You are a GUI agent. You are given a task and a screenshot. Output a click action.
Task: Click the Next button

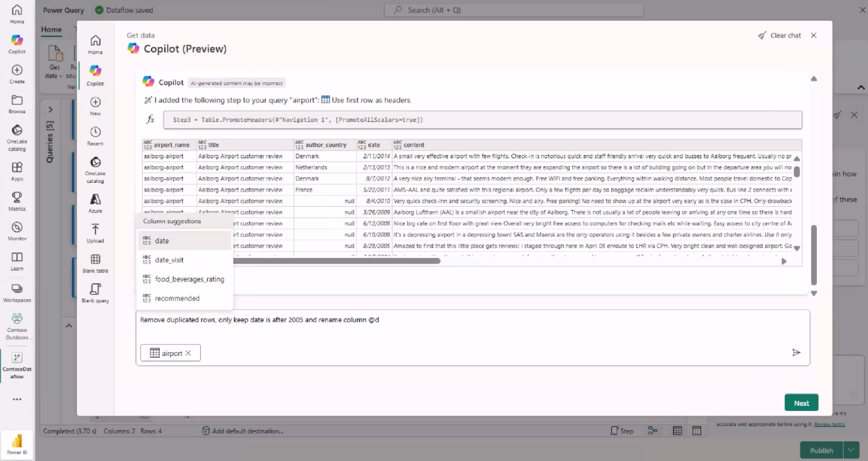click(801, 403)
